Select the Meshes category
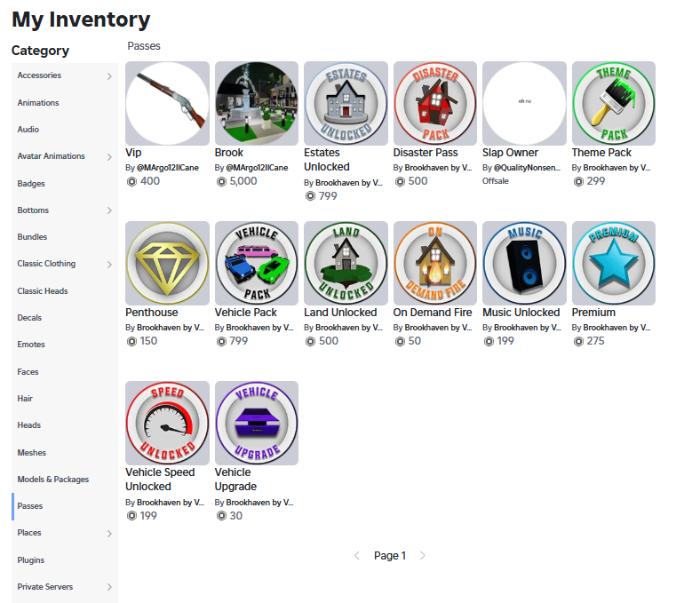Viewport: 700px width, 603px height. point(65,453)
